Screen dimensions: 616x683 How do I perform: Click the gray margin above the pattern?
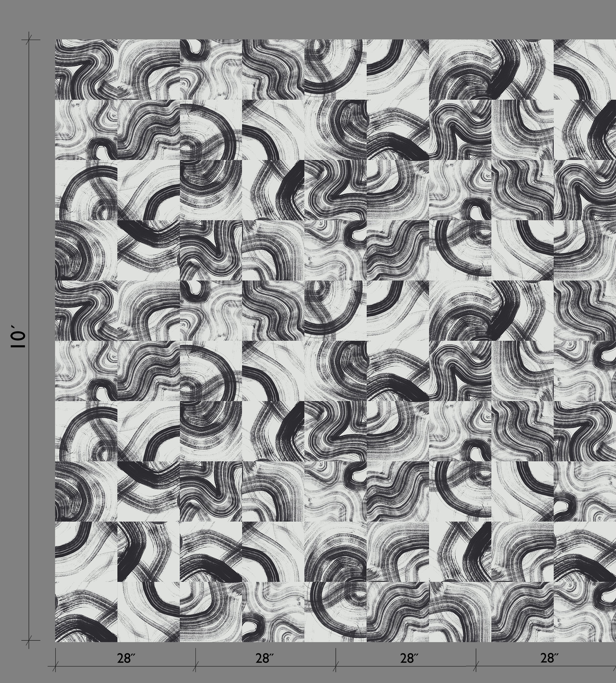(305, 19)
